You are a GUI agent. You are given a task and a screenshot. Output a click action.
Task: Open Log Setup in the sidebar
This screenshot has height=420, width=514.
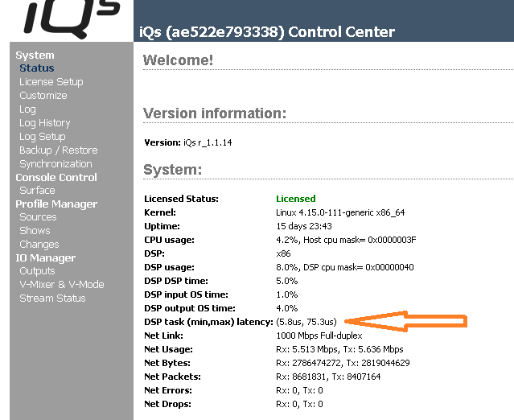[43, 137]
